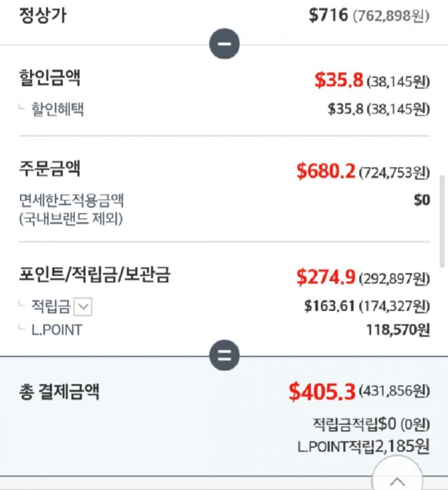This screenshot has height=490, width=448.
Task: Click the red discount amount $35.8
Action: click(339, 80)
